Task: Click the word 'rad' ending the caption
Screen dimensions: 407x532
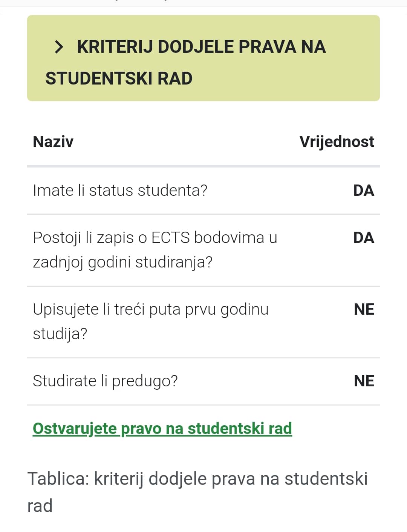Action: (x=40, y=506)
